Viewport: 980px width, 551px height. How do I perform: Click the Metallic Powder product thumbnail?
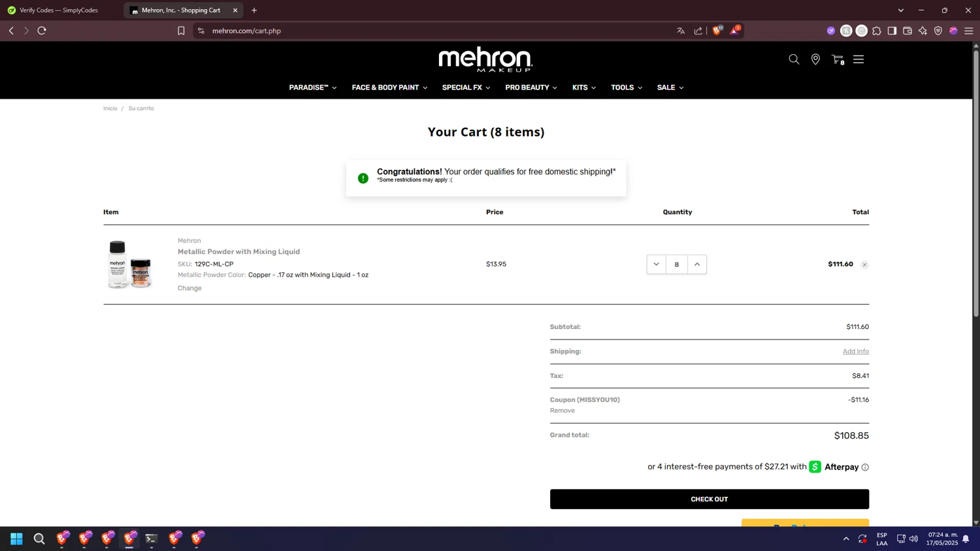point(130,264)
